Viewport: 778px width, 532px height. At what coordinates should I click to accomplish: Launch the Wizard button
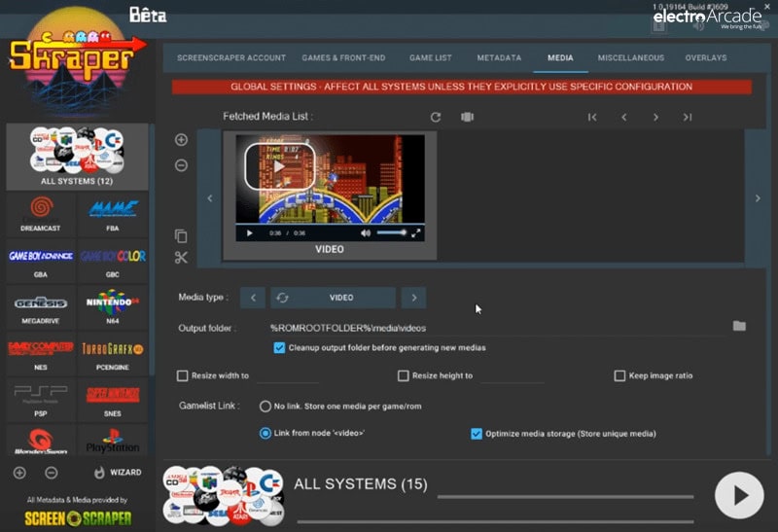pos(117,473)
